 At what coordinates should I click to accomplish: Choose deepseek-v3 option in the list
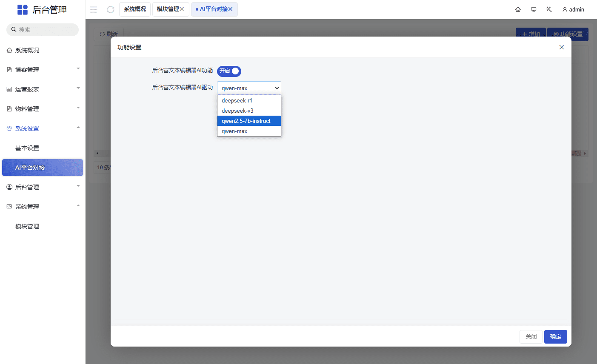[x=237, y=111]
